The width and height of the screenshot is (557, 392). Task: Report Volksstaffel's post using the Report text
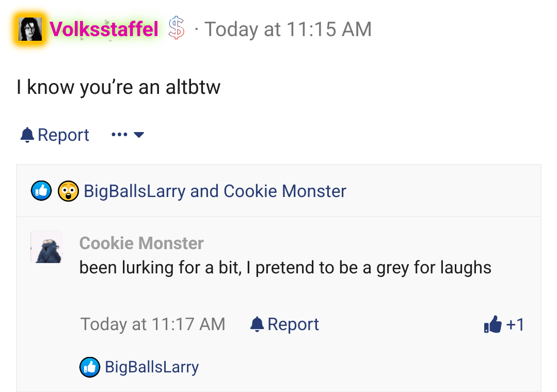coord(63,135)
